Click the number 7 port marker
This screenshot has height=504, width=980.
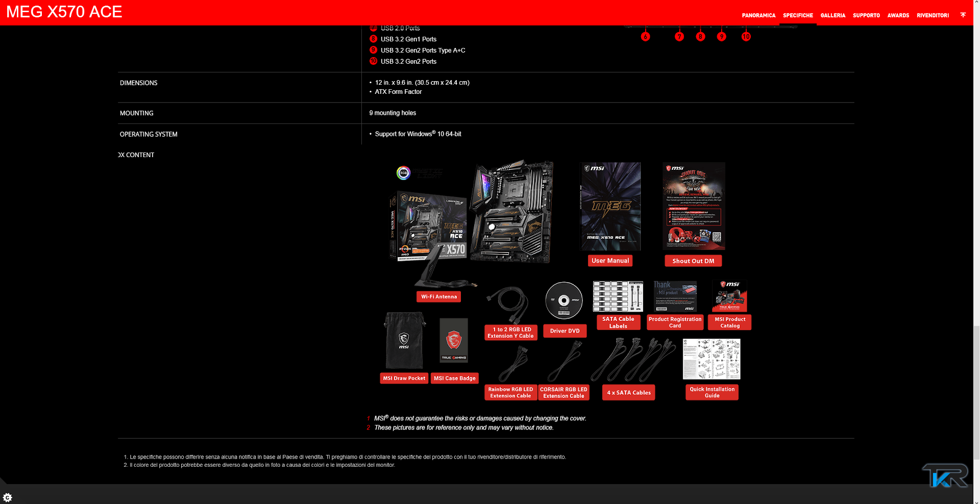click(x=679, y=37)
